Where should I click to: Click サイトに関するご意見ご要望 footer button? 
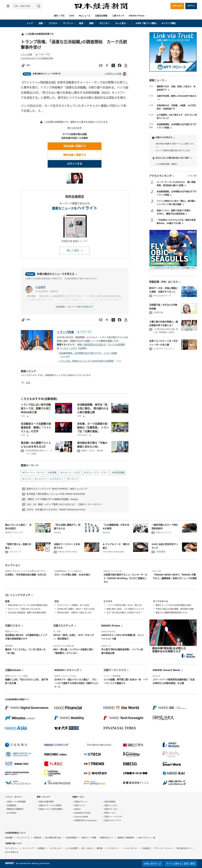tap(181, 863)
